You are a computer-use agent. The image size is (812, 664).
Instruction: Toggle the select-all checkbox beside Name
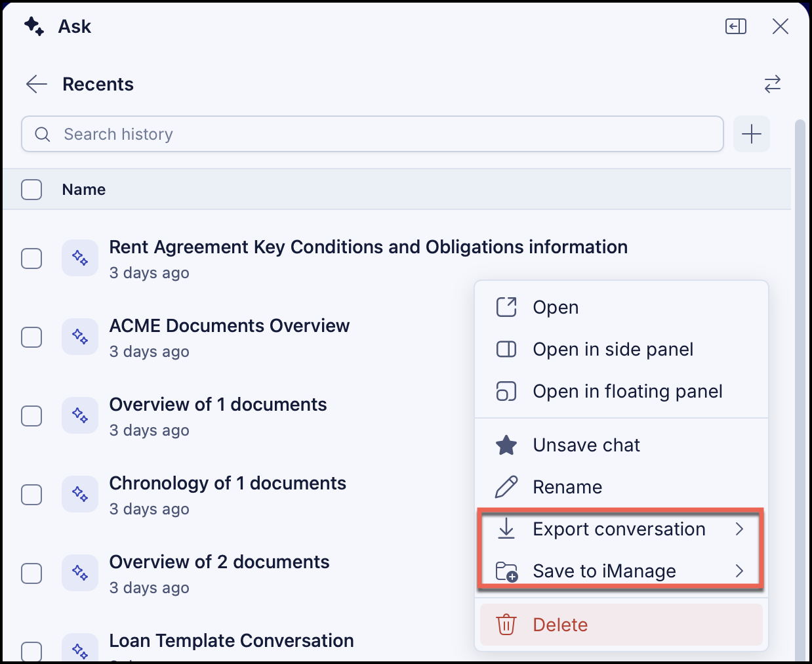31,190
